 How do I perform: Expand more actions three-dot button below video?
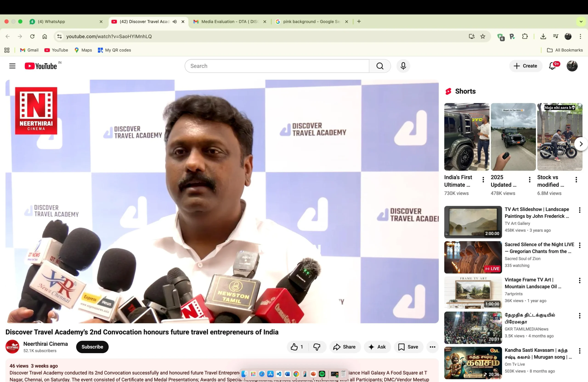[432, 347]
